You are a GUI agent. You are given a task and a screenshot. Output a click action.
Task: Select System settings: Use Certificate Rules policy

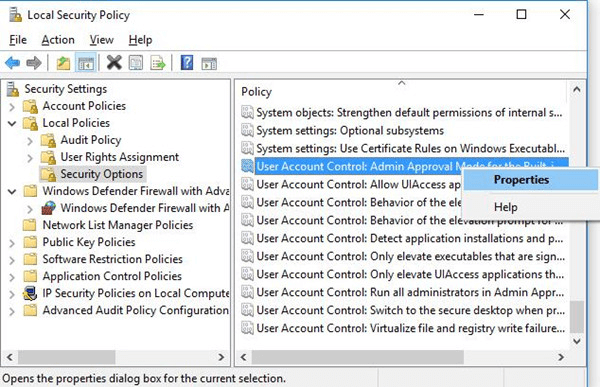(410, 149)
